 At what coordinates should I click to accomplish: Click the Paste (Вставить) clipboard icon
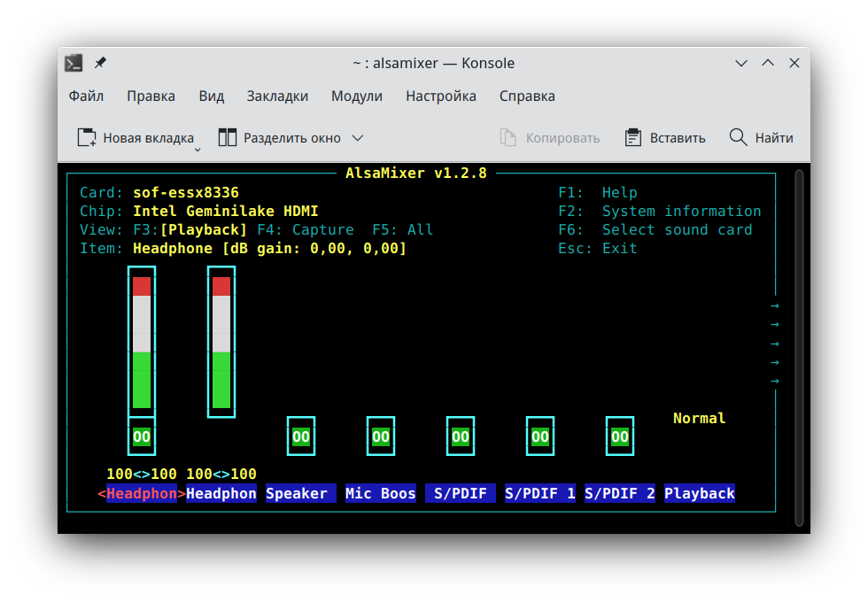tap(632, 137)
